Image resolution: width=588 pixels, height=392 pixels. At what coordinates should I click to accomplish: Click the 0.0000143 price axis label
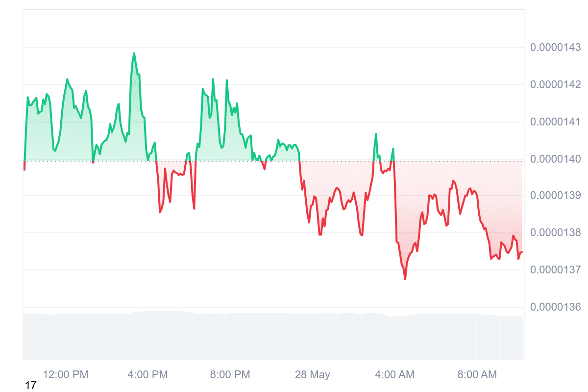tap(555, 48)
